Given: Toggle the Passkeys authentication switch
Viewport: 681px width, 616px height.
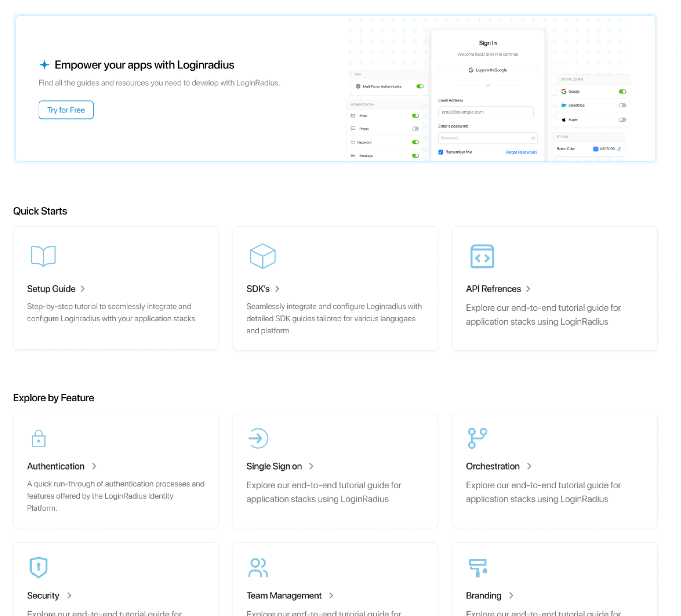Looking at the screenshot, I should (x=416, y=156).
